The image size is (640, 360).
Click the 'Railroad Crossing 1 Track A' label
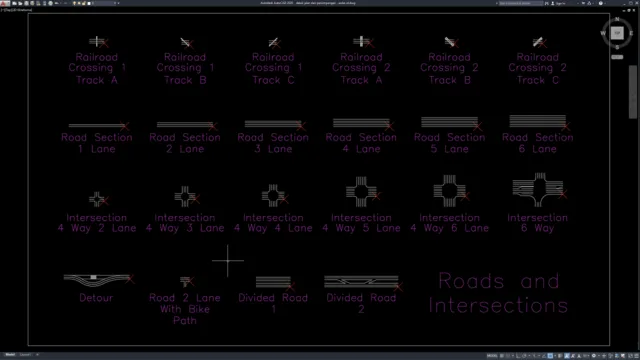97,68
